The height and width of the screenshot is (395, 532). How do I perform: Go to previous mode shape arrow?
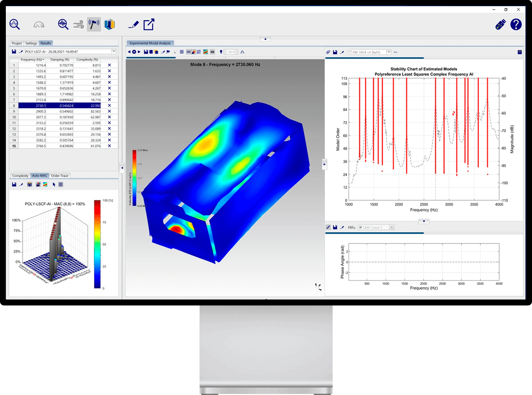tap(129, 52)
